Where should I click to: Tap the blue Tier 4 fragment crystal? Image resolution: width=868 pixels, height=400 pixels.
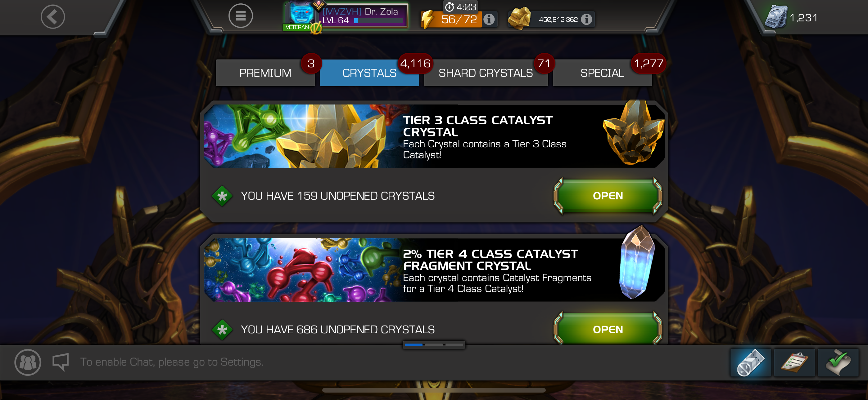tap(637, 263)
